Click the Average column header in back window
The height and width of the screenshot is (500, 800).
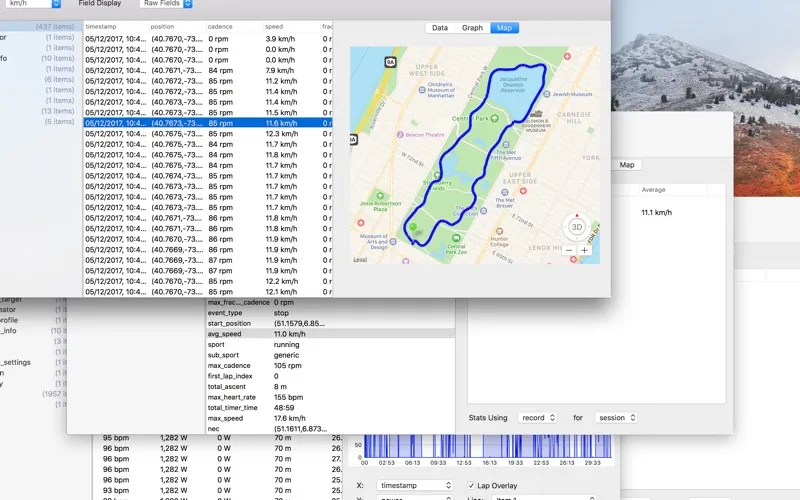coord(673,190)
